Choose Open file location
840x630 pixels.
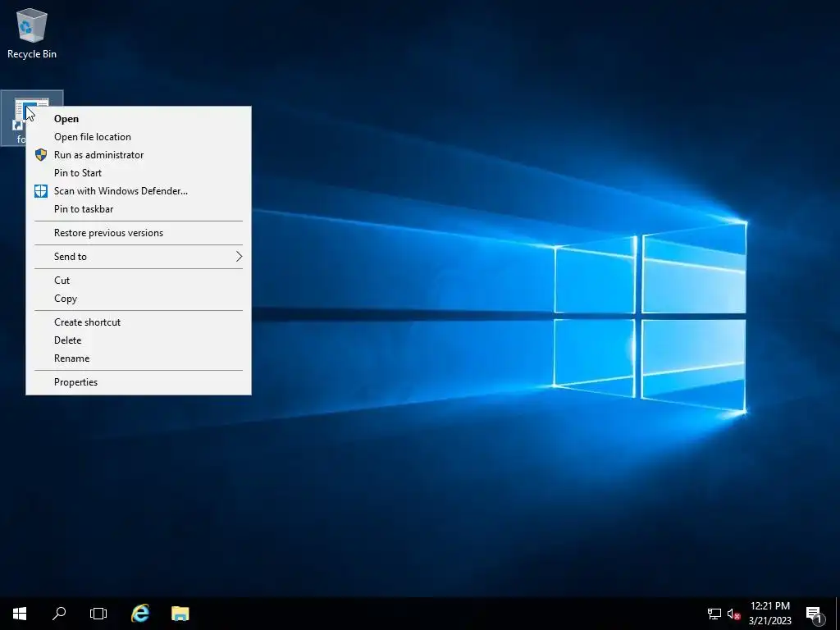(x=139, y=137)
